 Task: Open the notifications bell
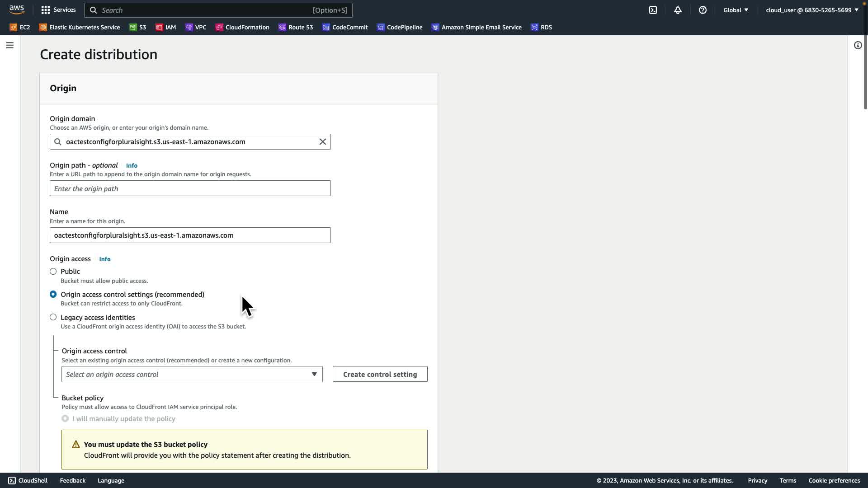(678, 10)
